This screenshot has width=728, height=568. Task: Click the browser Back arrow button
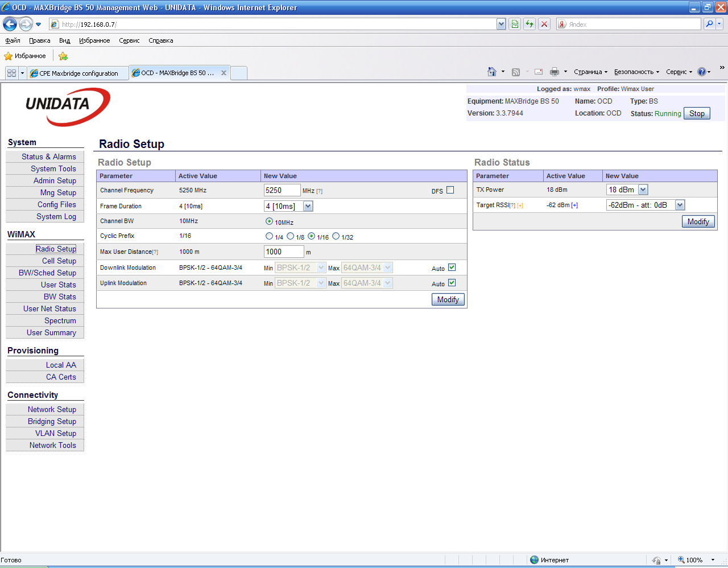pos(10,24)
